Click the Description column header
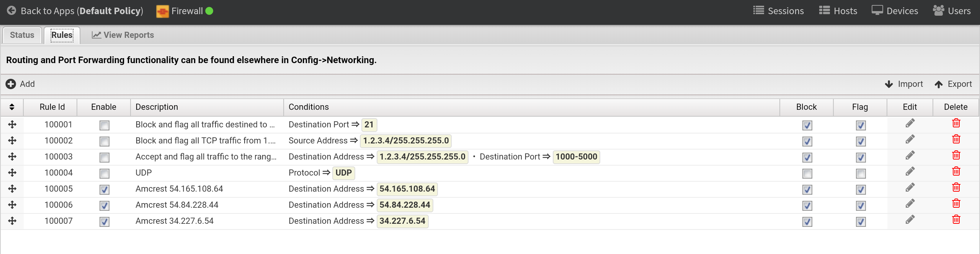The width and height of the screenshot is (980, 254). click(207, 107)
